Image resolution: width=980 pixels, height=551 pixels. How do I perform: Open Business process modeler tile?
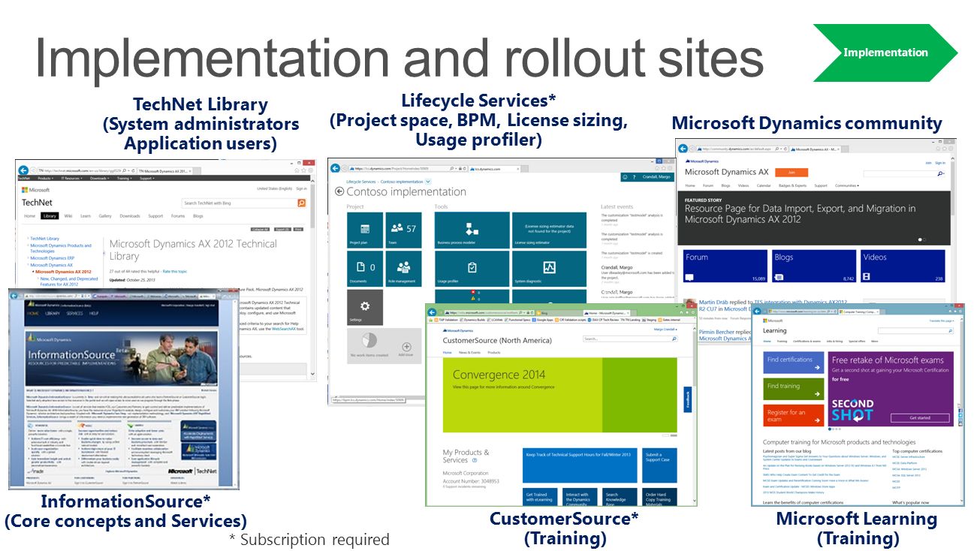click(x=472, y=230)
